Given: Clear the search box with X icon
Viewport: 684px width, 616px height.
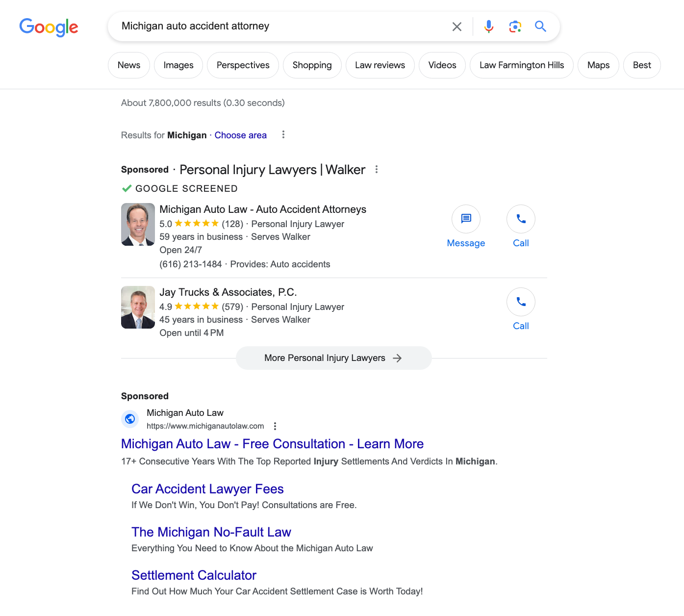Looking at the screenshot, I should coord(456,26).
